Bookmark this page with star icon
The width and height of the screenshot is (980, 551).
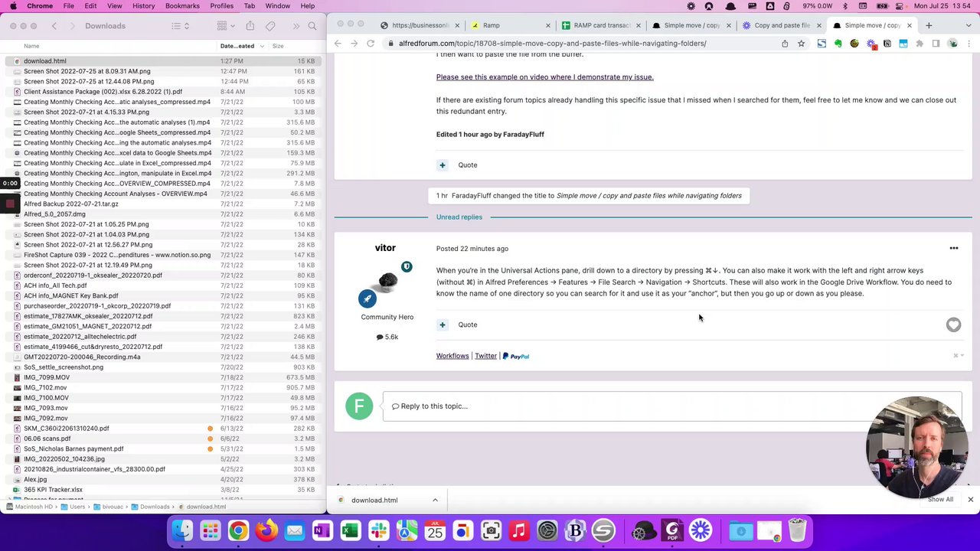[x=801, y=44]
